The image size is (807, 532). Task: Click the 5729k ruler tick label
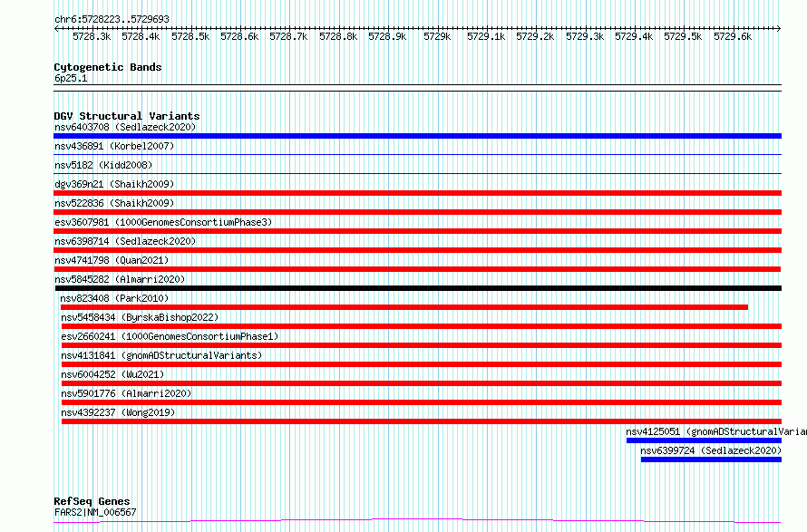point(437,36)
